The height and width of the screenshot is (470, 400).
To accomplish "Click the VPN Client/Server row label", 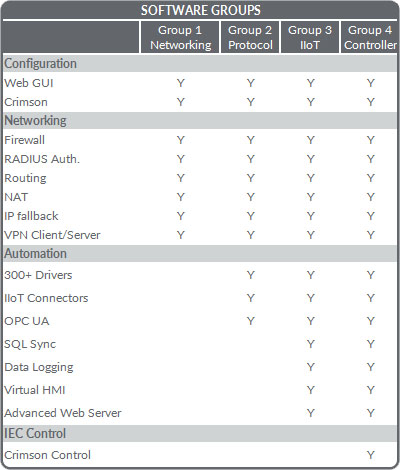I will tap(52, 235).
